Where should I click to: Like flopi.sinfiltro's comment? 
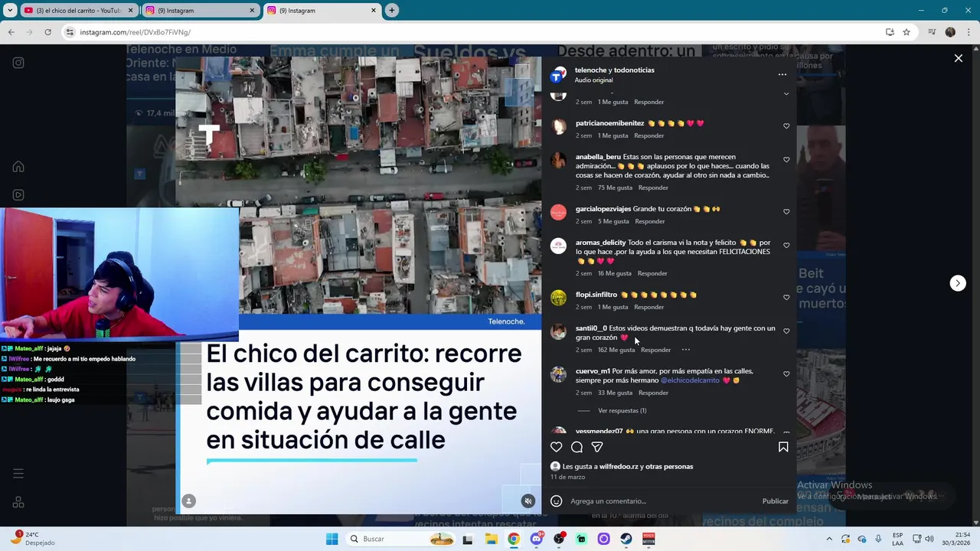(786, 298)
